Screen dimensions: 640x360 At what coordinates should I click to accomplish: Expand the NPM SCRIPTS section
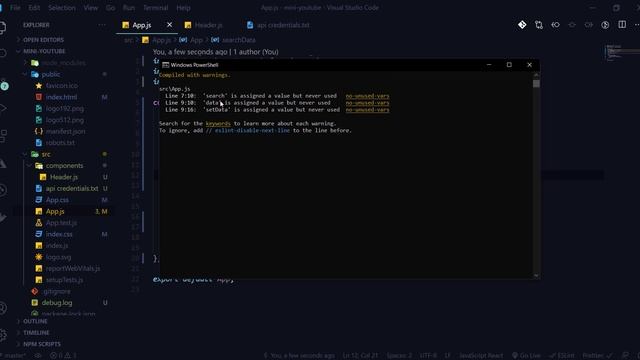(42, 344)
